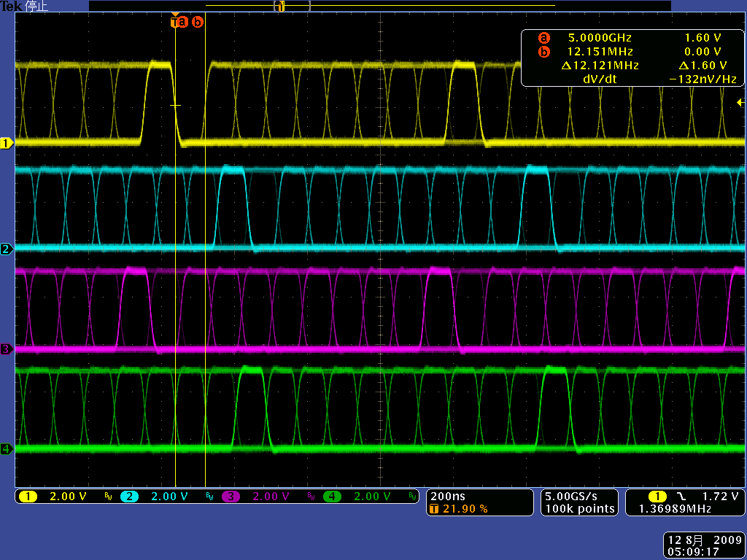The height and width of the screenshot is (560, 747).
Task: Click the bandwidth limit icon beside channel 3
Action: (x=311, y=497)
